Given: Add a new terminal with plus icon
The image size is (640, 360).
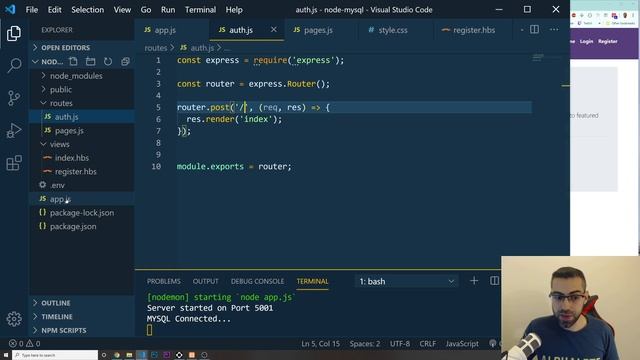Looking at the screenshot, I should tap(474, 281).
